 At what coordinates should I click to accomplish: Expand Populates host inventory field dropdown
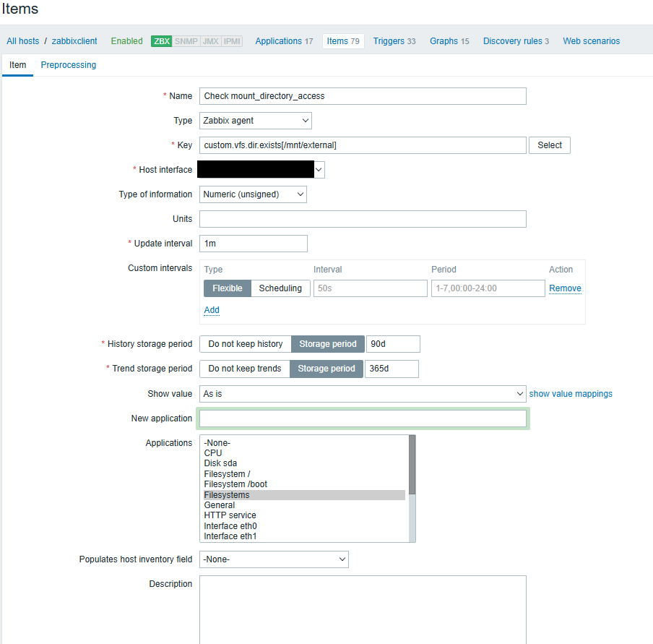coord(274,559)
